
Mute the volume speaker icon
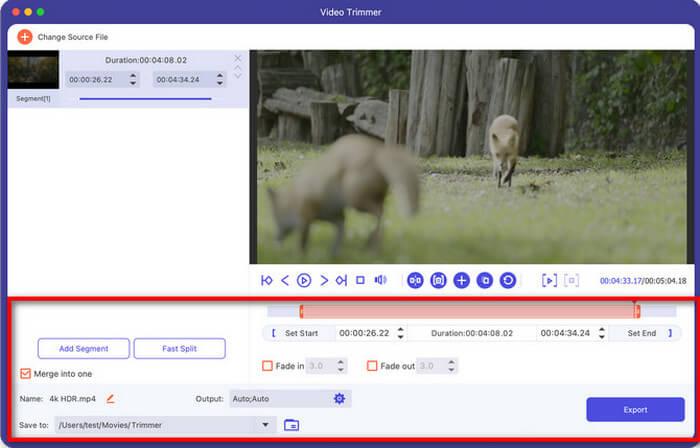pyautogui.click(x=380, y=281)
